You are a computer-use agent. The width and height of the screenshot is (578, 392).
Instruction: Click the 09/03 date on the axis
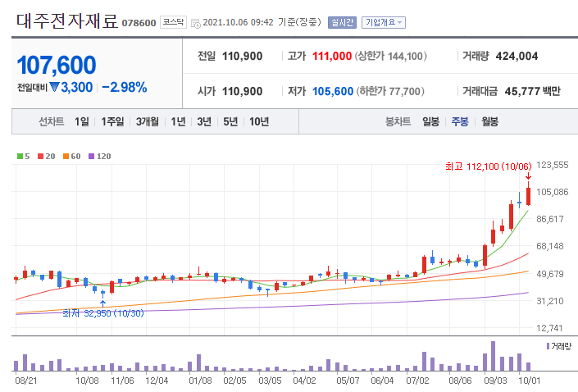click(x=494, y=381)
